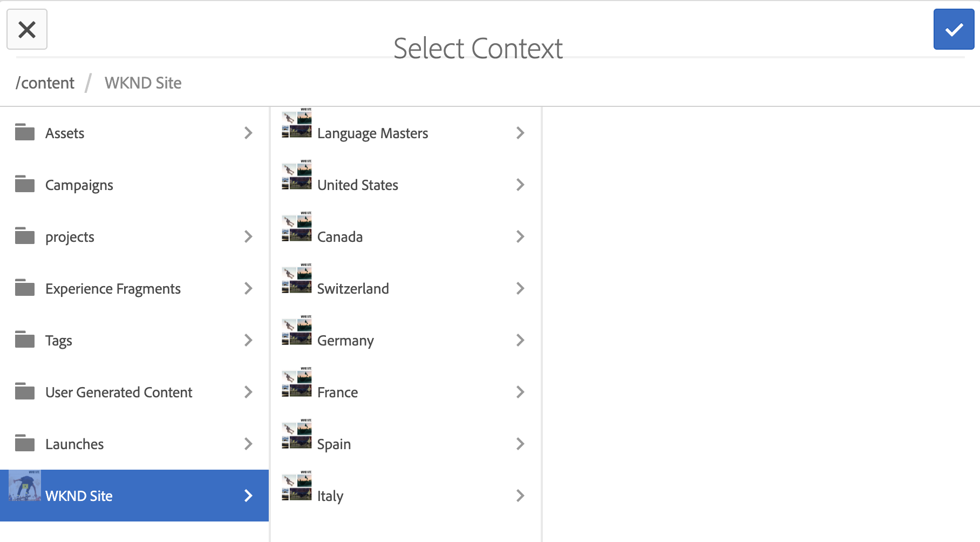Click the Tags folder icon
980x542 pixels.
click(x=25, y=340)
